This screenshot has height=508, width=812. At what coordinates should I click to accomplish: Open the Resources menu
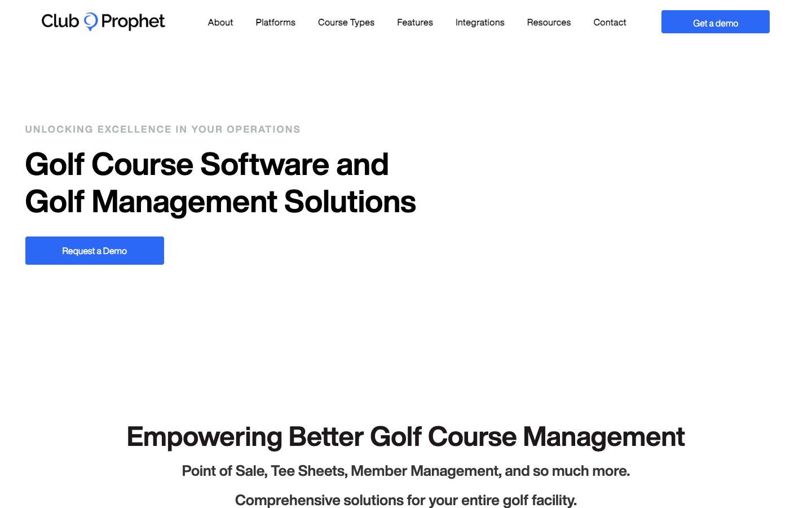point(549,23)
